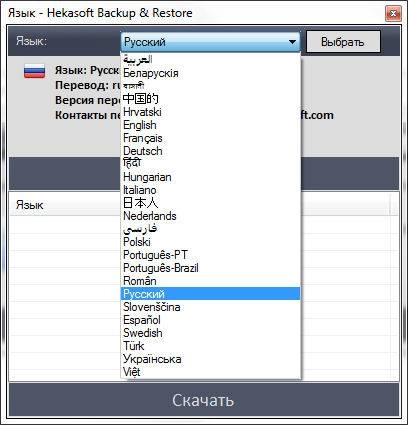408x425 pixels.
Task: Select Hrvatski language option
Action: (211, 112)
